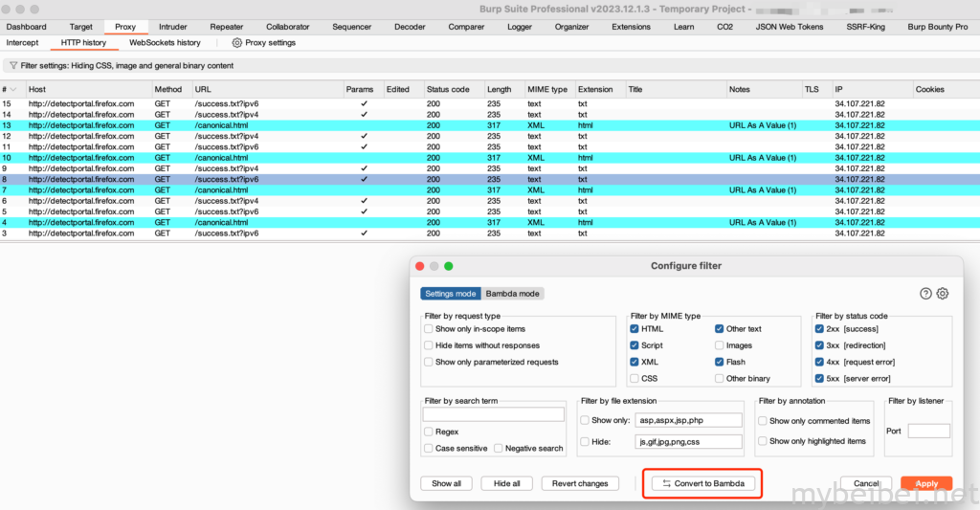This screenshot has width=980, height=510.
Task: Click the funnel icon in filter bar
Action: point(12,66)
